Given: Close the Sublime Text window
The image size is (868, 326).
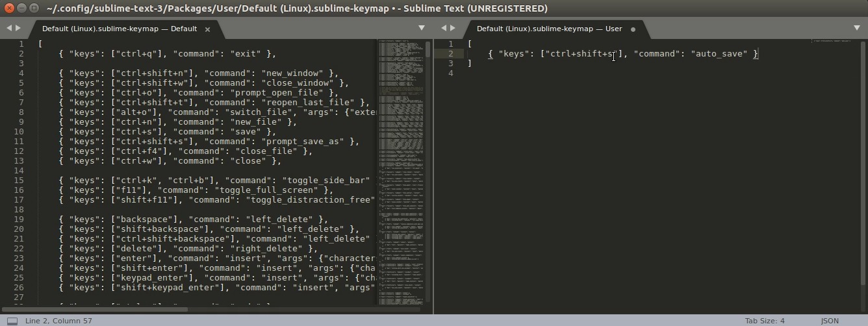Looking at the screenshot, I should coord(9,8).
